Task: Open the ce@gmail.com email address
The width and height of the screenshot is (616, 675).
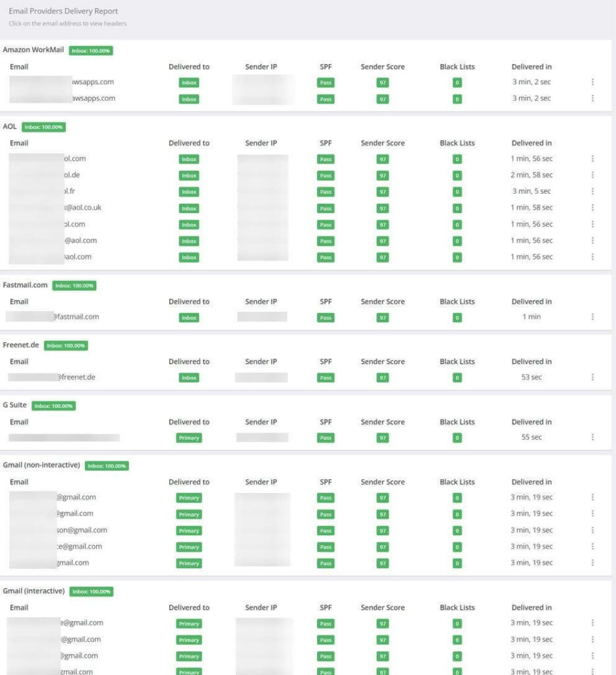Action: pyautogui.click(x=79, y=546)
